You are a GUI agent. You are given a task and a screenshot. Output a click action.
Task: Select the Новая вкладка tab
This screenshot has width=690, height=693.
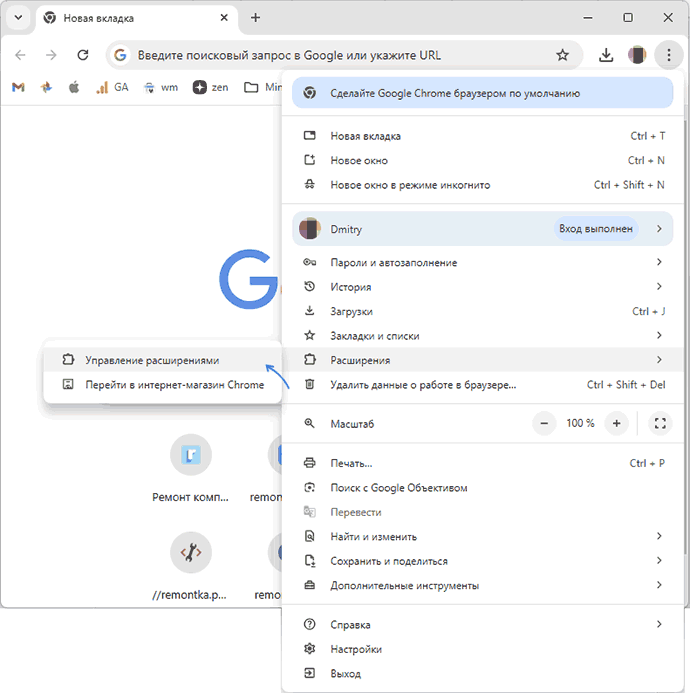tap(137, 18)
